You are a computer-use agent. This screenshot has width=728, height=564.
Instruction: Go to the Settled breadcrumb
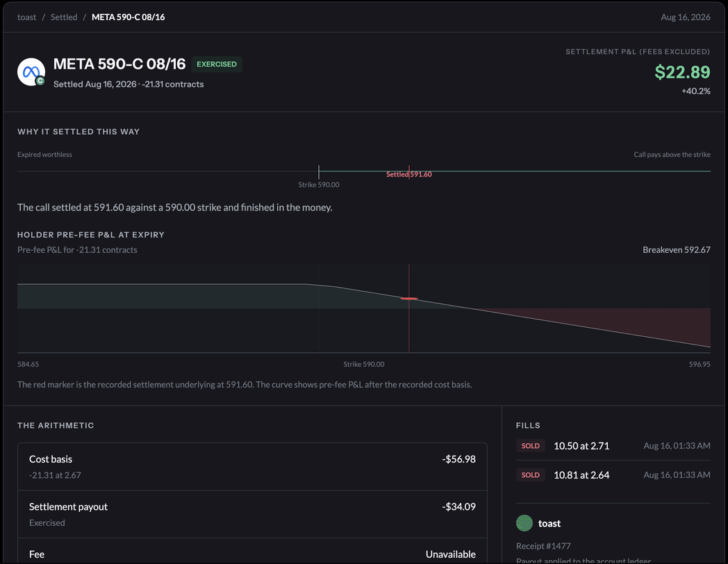tap(64, 17)
